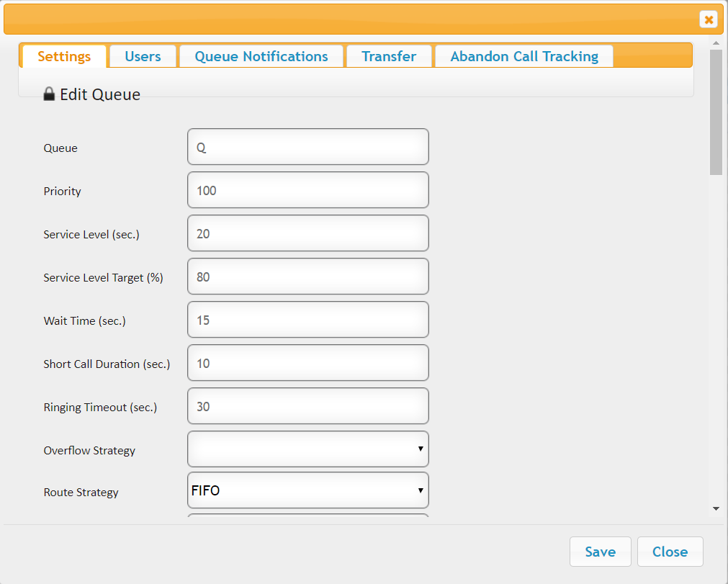Click the vertical scrollbar thumb
Image resolution: width=728 pixels, height=584 pixels.
[x=716, y=112]
